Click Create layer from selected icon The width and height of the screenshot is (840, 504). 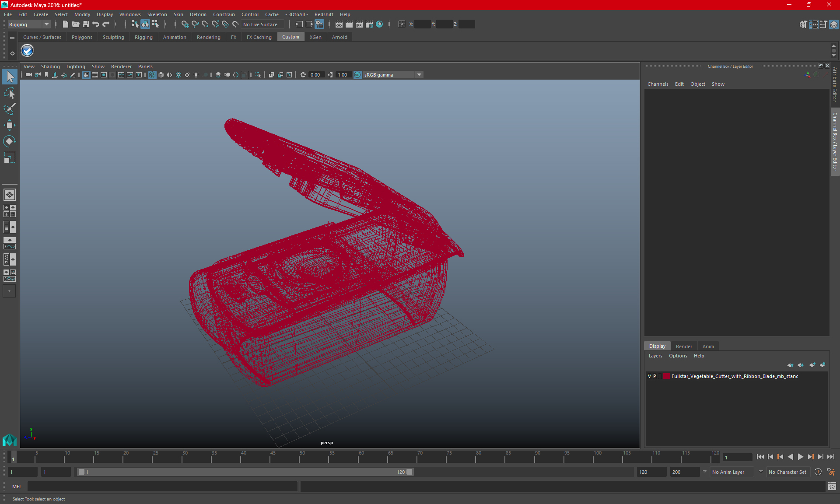pos(822,365)
